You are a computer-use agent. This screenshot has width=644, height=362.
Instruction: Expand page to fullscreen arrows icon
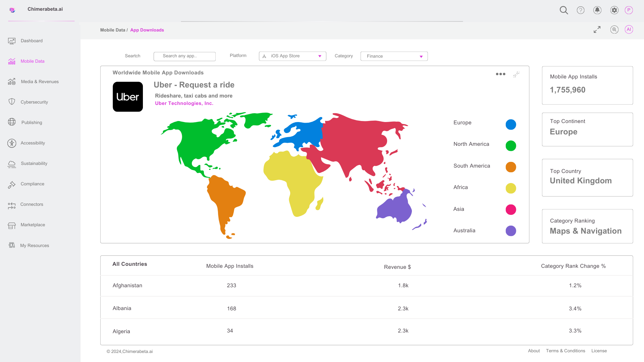coord(597,29)
